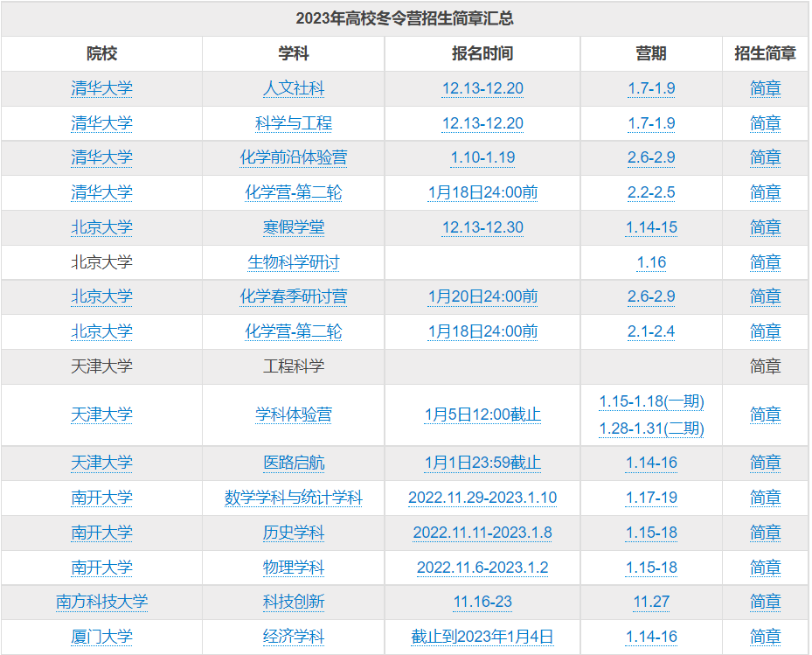
Task: Open the 经济学科 link
Action: coord(293,637)
